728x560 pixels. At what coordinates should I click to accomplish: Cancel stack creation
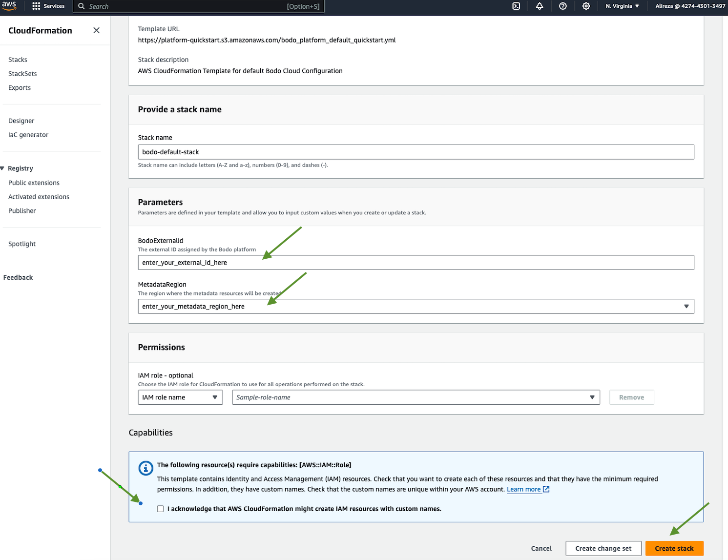(541, 548)
